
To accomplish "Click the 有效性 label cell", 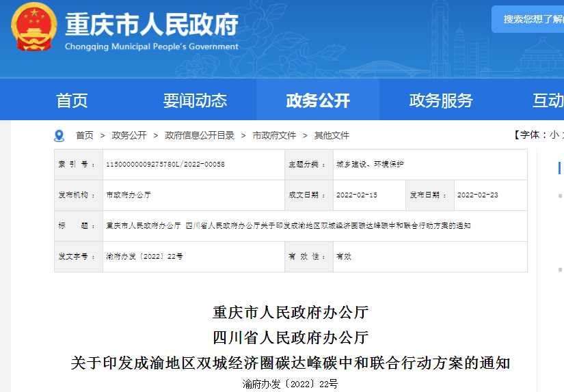I will click(x=308, y=257).
